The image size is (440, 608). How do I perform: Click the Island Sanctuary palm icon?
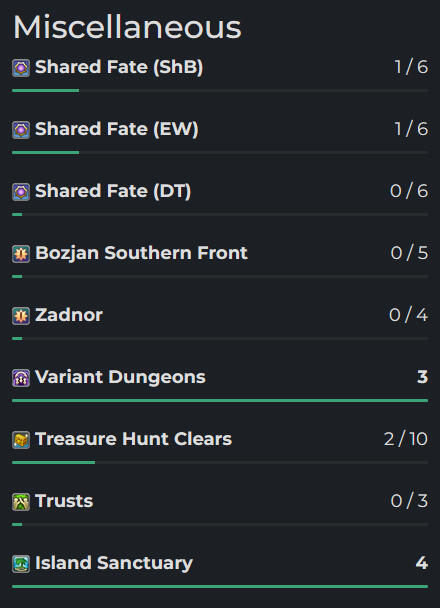21,564
